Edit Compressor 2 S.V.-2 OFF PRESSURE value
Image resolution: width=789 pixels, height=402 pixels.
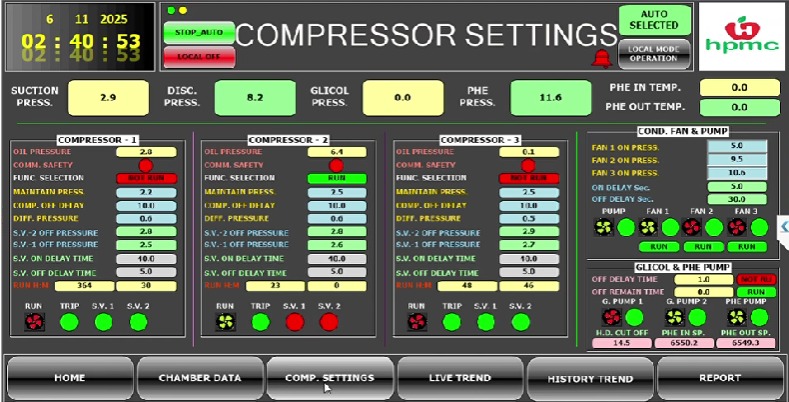point(337,232)
